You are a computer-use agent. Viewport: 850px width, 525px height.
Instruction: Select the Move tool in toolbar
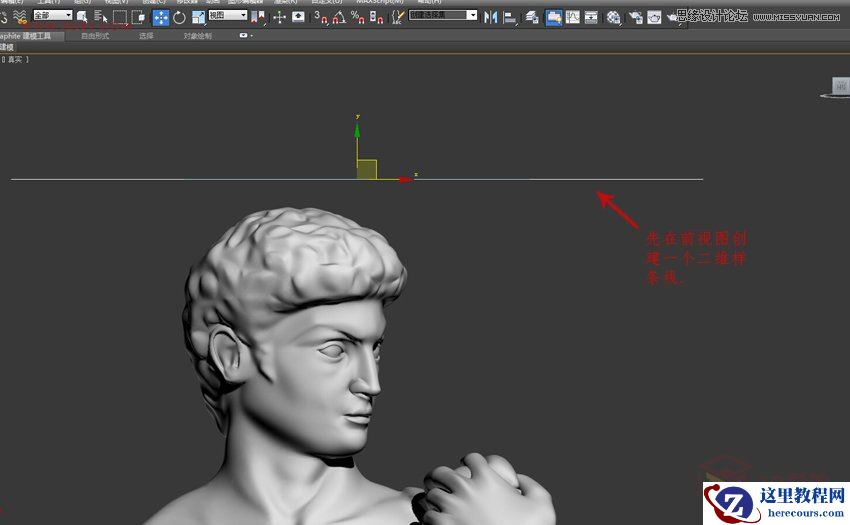click(161, 17)
